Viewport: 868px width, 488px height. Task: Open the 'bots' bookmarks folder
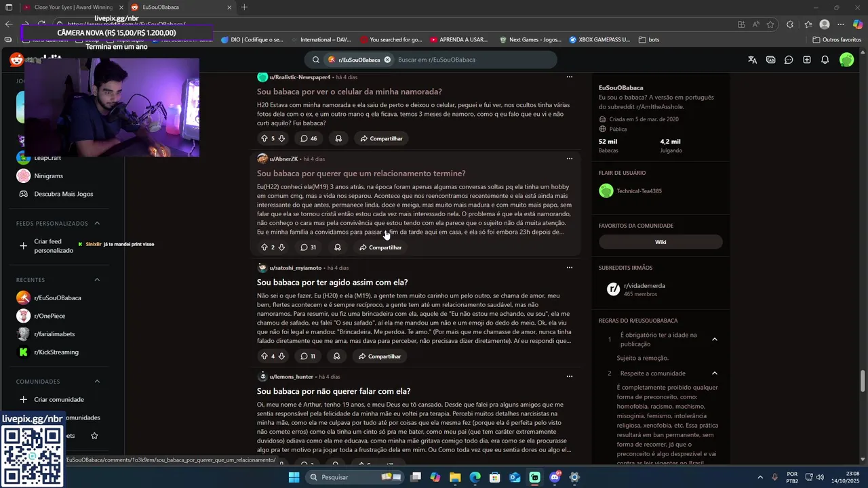[649, 39]
